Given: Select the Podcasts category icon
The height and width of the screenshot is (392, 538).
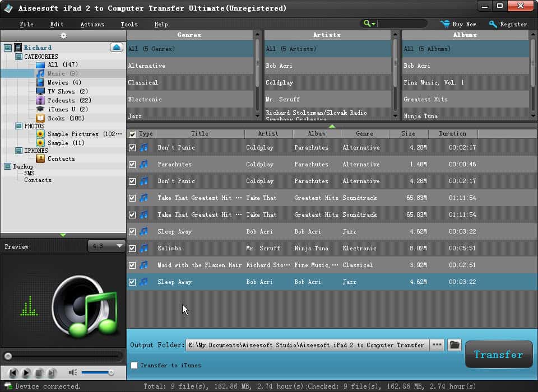Looking at the screenshot, I should (40, 100).
